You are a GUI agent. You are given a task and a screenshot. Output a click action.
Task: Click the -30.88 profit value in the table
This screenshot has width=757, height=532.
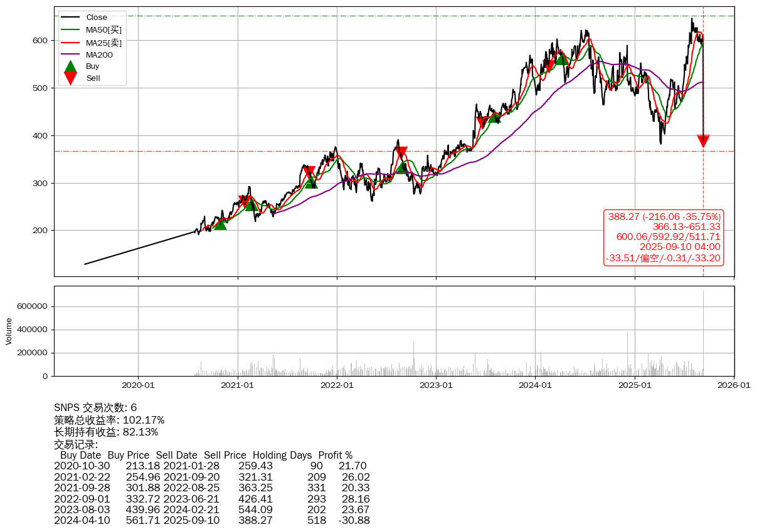point(354,520)
